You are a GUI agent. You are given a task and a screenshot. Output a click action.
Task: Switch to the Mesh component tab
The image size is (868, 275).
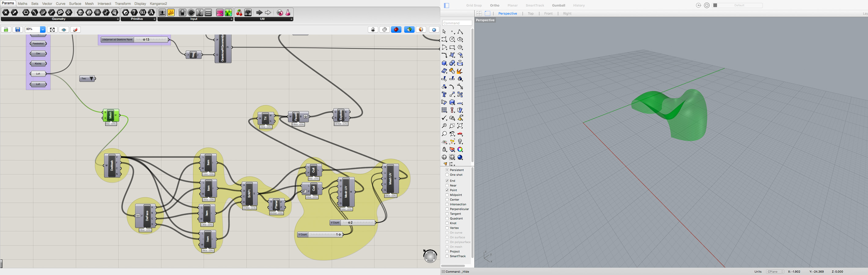tap(89, 4)
